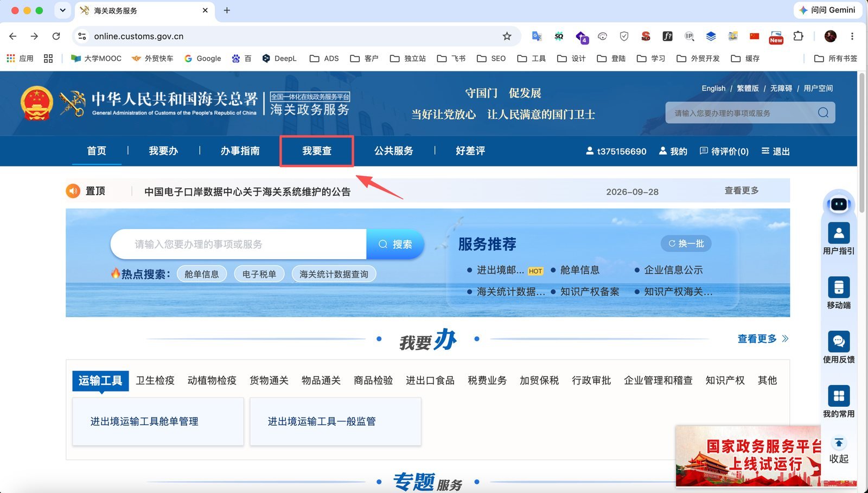Screen dimensions: 868x493
Task: Open 外贸开发 bookmark folder
Action: pos(698,59)
